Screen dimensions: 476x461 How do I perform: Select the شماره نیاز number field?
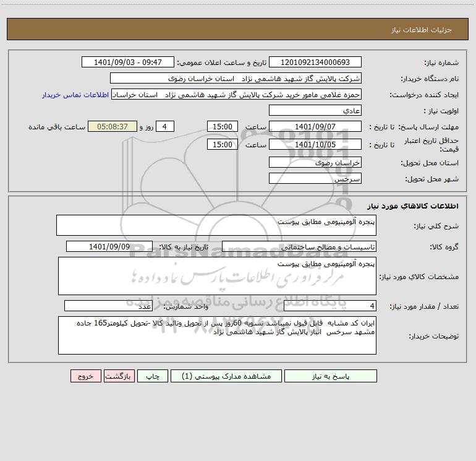coord(315,62)
